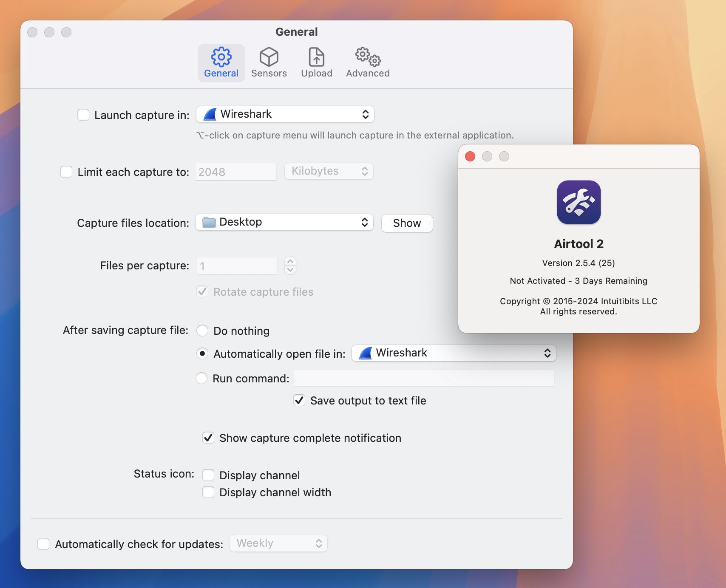This screenshot has height=588, width=726.
Task: Click the Wireshark fin icon in Launch capture dropdown
Action: click(210, 114)
